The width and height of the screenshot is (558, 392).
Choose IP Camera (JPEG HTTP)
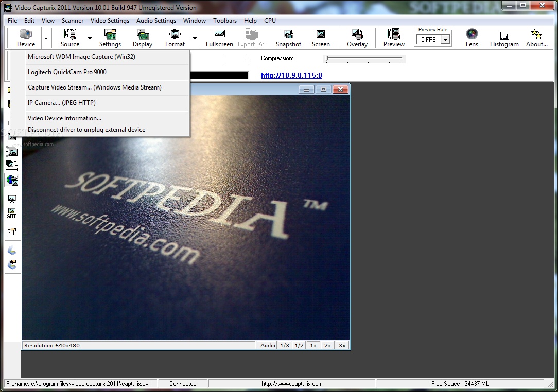(x=100, y=103)
